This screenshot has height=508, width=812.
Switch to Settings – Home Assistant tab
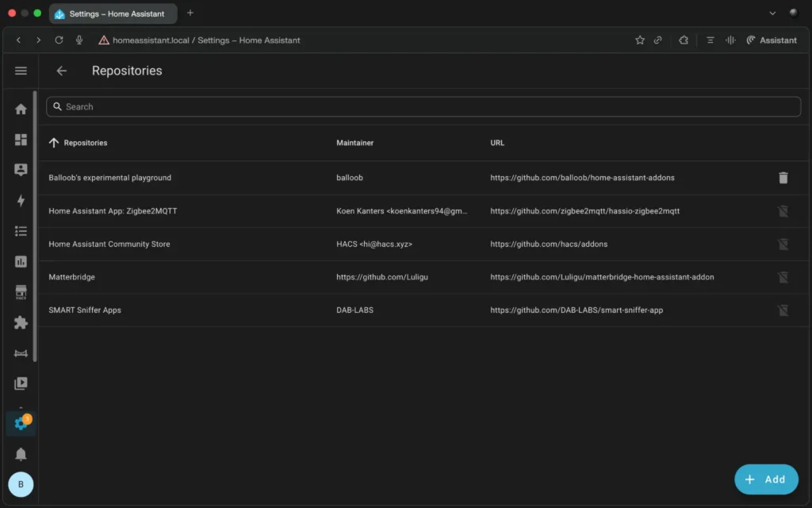[113, 13]
